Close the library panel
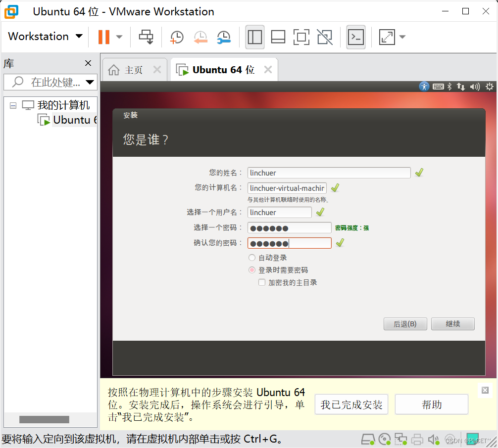This screenshot has width=498, height=448. pyautogui.click(x=88, y=63)
